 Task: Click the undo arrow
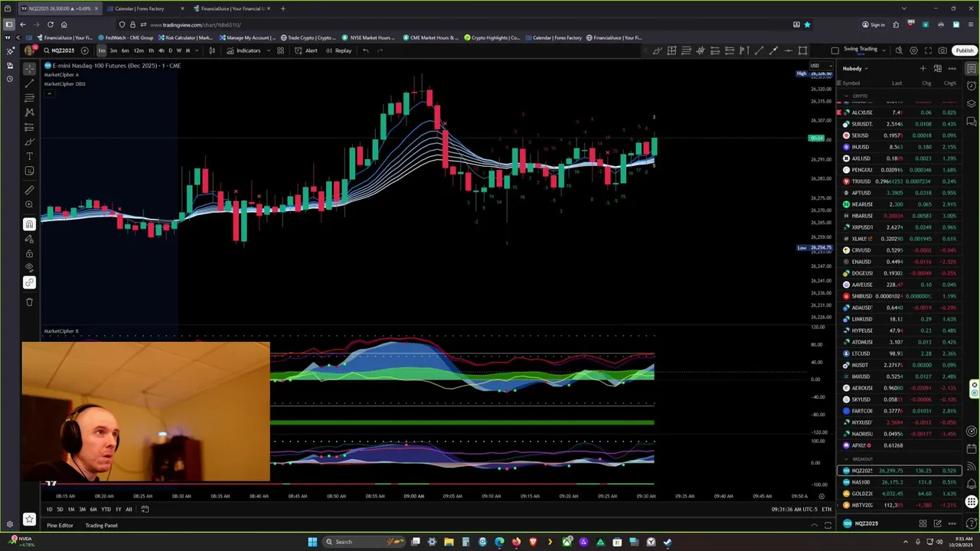[x=365, y=51]
